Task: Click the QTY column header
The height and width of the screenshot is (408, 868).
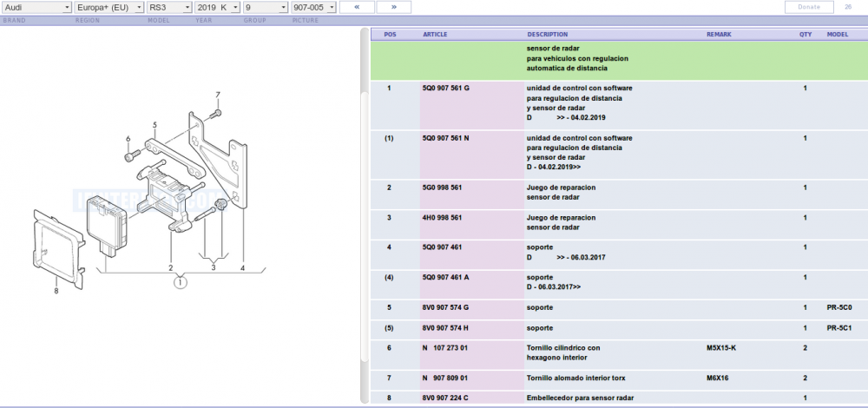Action: tap(806, 35)
